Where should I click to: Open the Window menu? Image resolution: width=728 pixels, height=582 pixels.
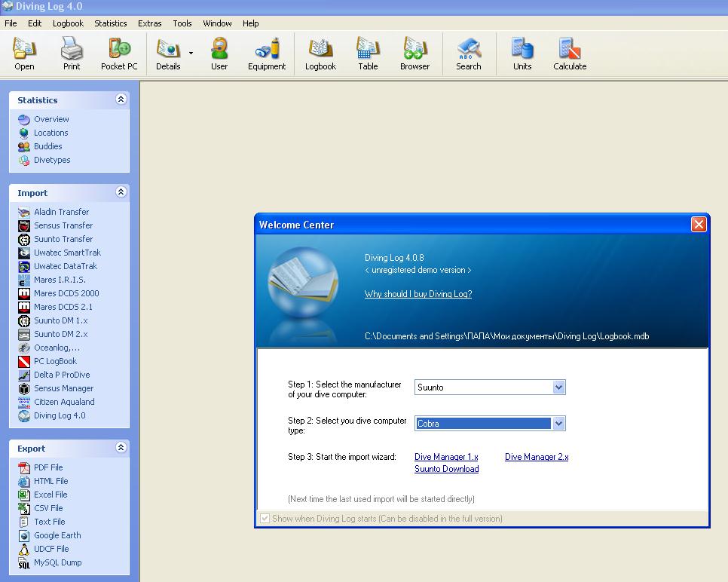pos(217,23)
